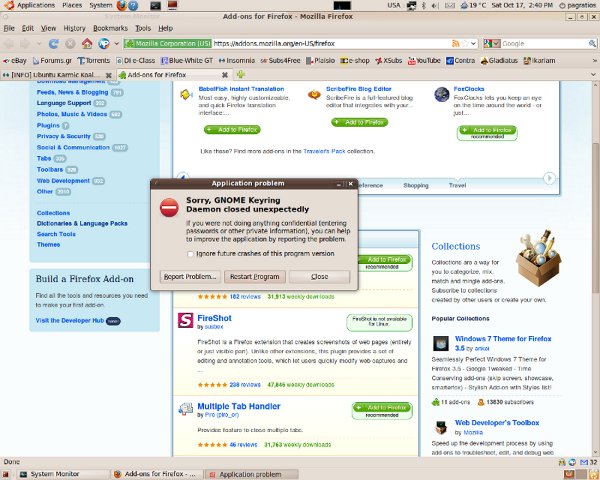600x480 pixels.
Task: Click the Report Problem button
Action: 190,277
